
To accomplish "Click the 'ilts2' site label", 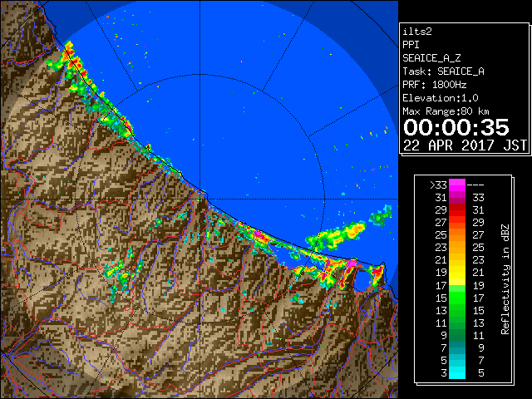I will point(417,32).
